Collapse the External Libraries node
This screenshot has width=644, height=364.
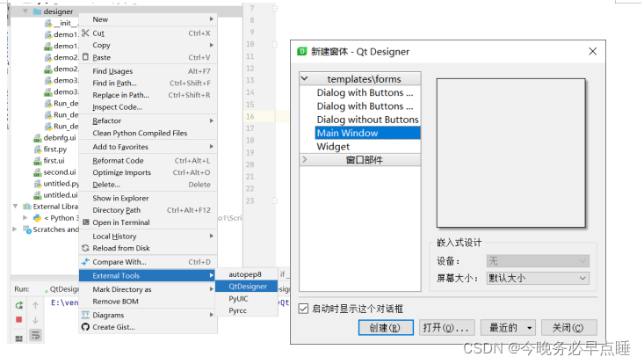coord(15,207)
